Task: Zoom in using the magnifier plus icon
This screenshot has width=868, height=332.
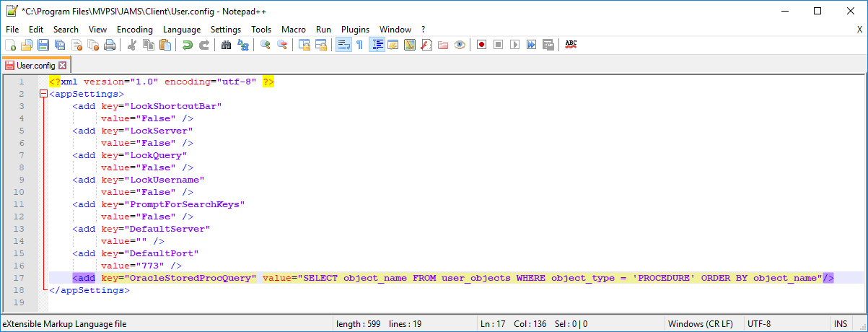Action: click(x=266, y=45)
